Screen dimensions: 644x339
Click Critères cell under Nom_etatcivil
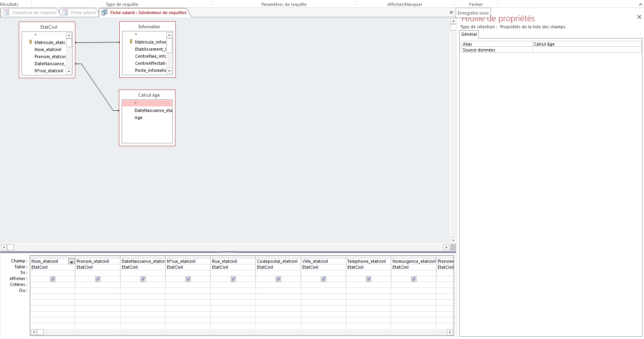tap(53, 285)
